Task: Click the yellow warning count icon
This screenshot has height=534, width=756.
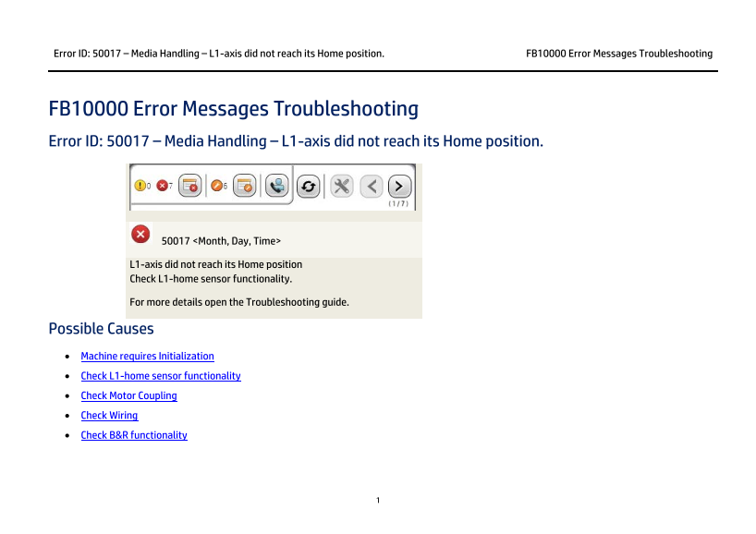Action: pyautogui.click(x=140, y=186)
